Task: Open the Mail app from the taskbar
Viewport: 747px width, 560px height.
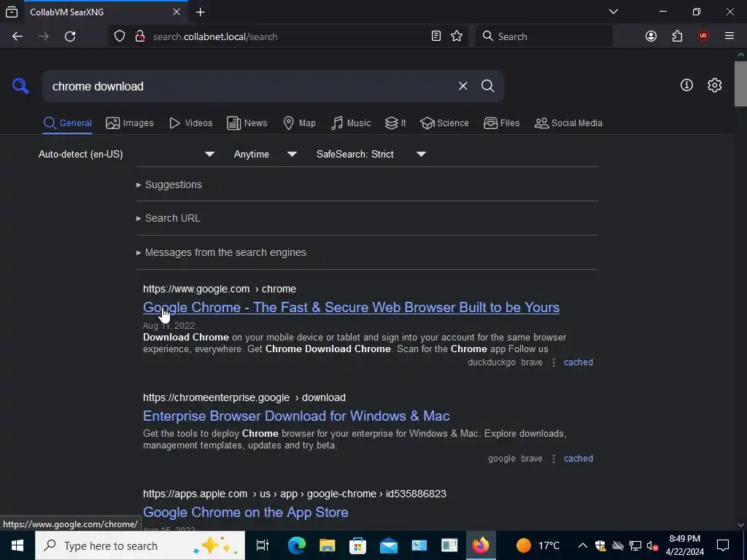Action: (388, 545)
